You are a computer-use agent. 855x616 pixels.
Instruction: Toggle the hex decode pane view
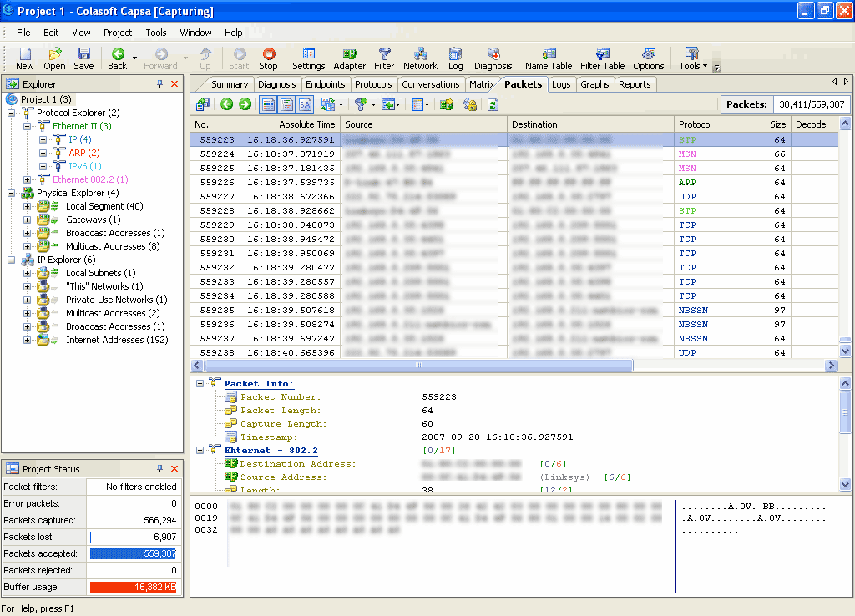point(304,106)
